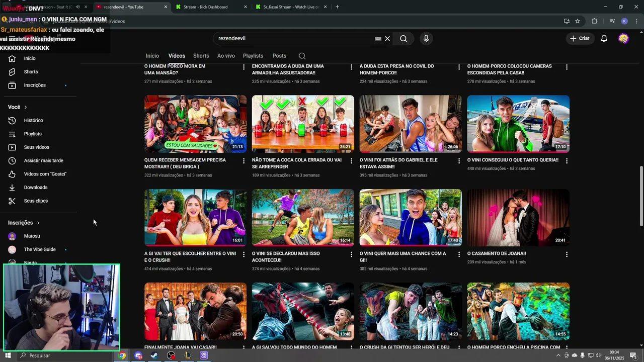Viewport: 644px width, 362px height.
Task: Open options for 'O HOMEM PORCO MORA EM UMA MANSÃO?'
Action: [x=244, y=67]
